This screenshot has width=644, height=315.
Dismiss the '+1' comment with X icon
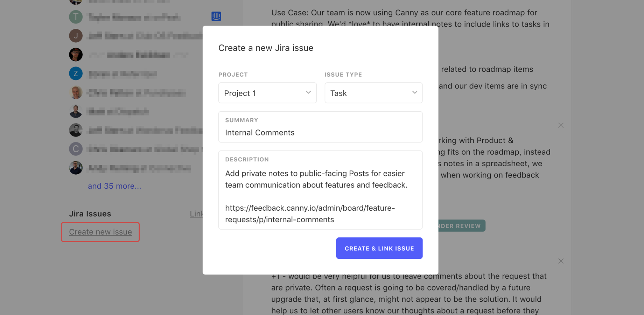coord(561,261)
